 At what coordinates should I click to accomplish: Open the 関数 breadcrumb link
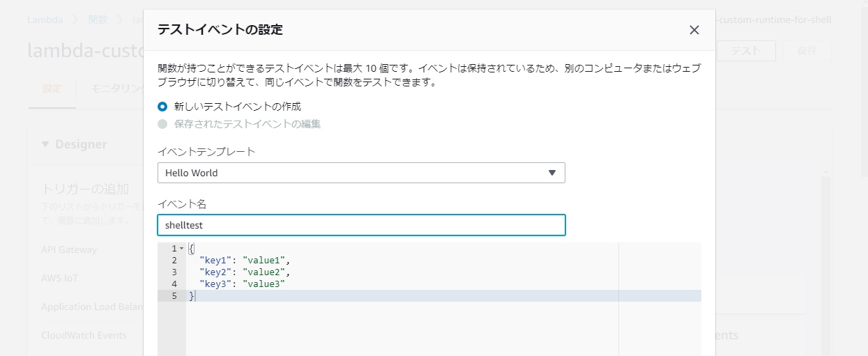pos(98,20)
